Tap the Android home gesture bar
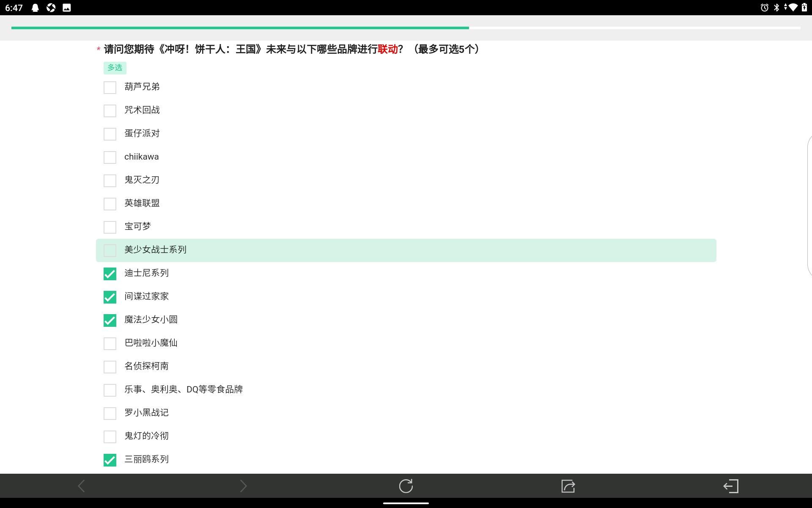Viewport: 812px width, 508px height. click(406, 503)
